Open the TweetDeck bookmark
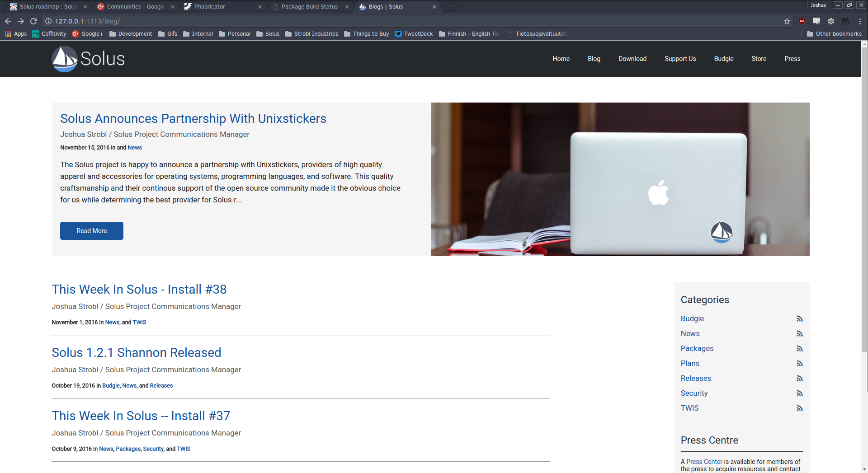Viewport: 868px width, 473px height. point(414,34)
